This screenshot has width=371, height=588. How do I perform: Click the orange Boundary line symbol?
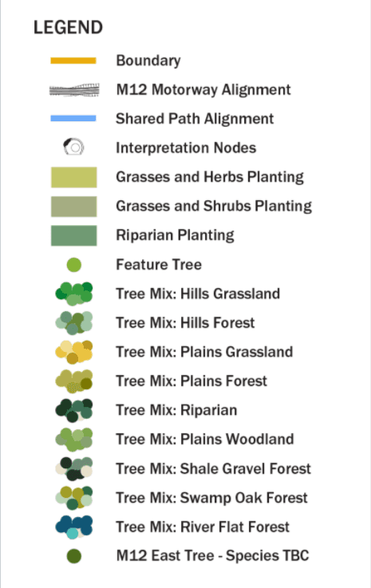73,61
